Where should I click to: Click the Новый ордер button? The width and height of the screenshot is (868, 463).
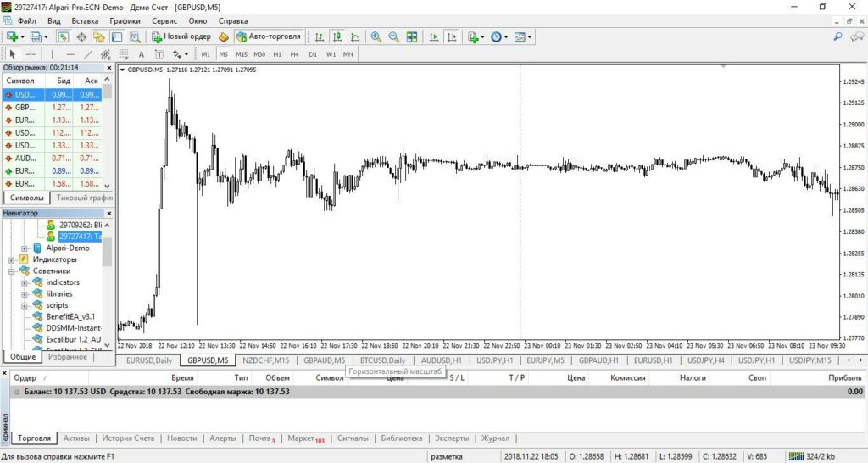pos(181,37)
